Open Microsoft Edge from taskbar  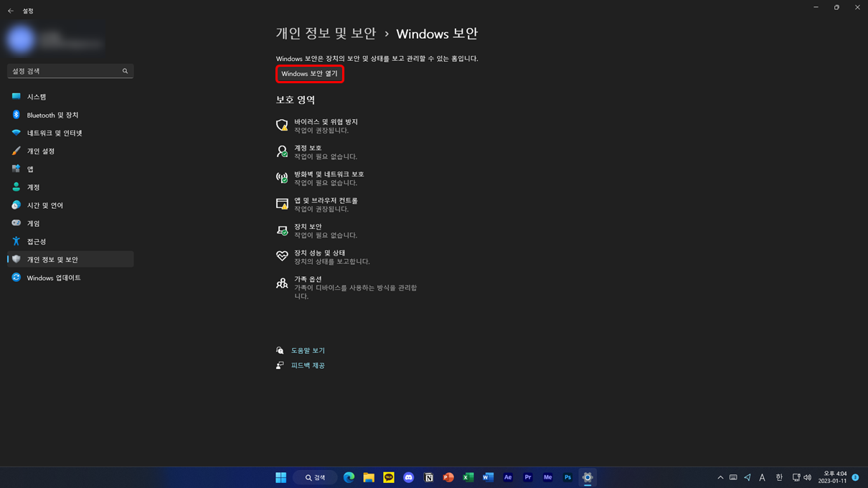coord(349,477)
